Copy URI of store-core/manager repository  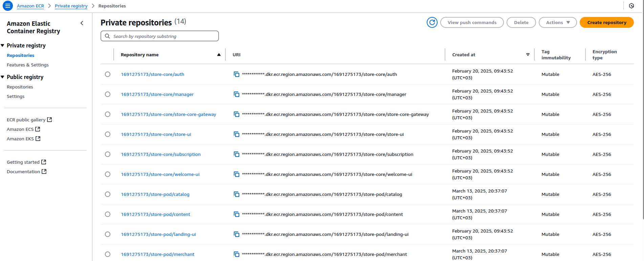click(x=237, y=94)
